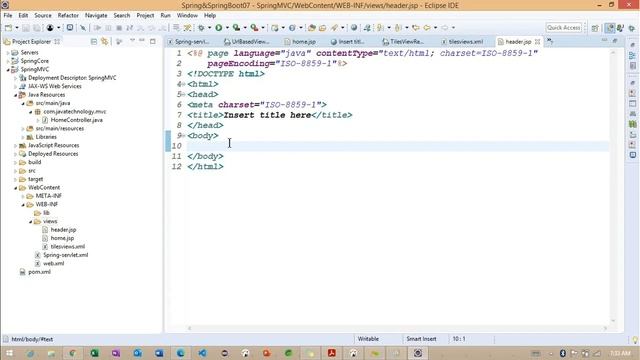Image resolution: width=640 pixels, height=360 pixels.
Task: Switch to the tilesviews.xml editor tab
Action: coord(462,42)
